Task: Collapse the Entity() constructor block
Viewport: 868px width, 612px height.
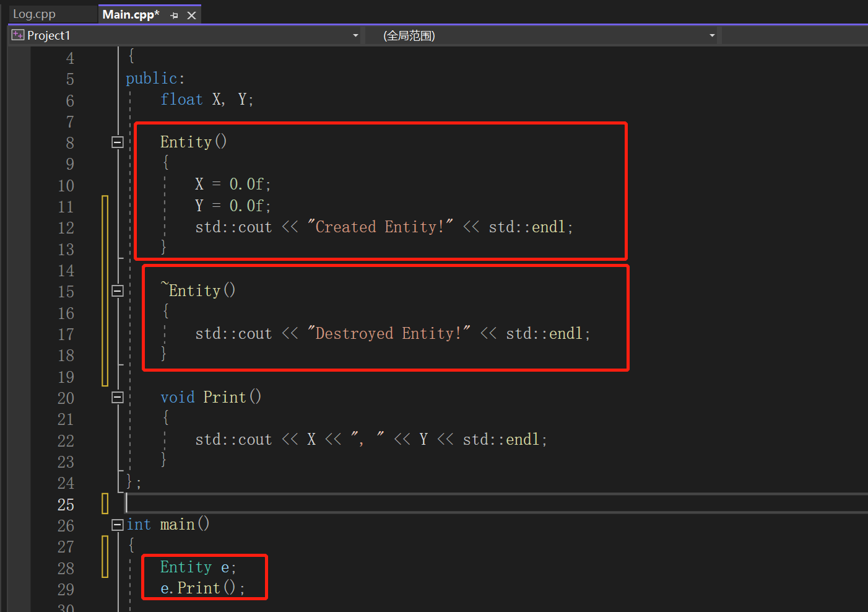Action: [x=118, y=142]
